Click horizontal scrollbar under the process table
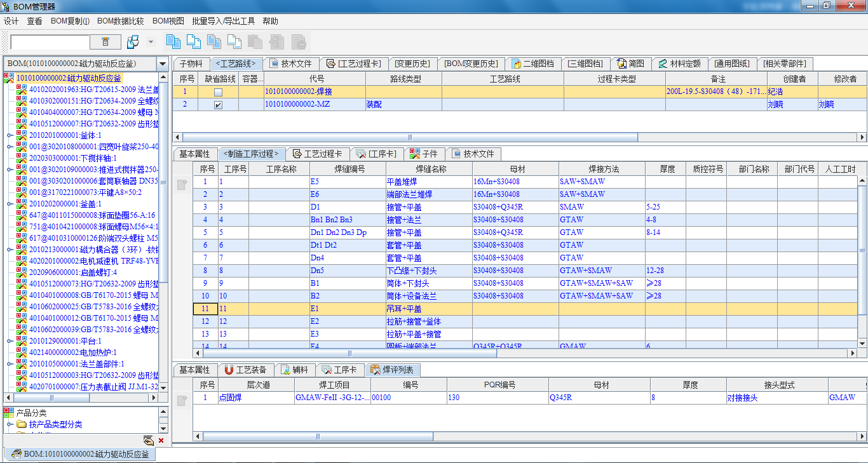Viewport: 868px width, 463px height. (x=349, y=353)
